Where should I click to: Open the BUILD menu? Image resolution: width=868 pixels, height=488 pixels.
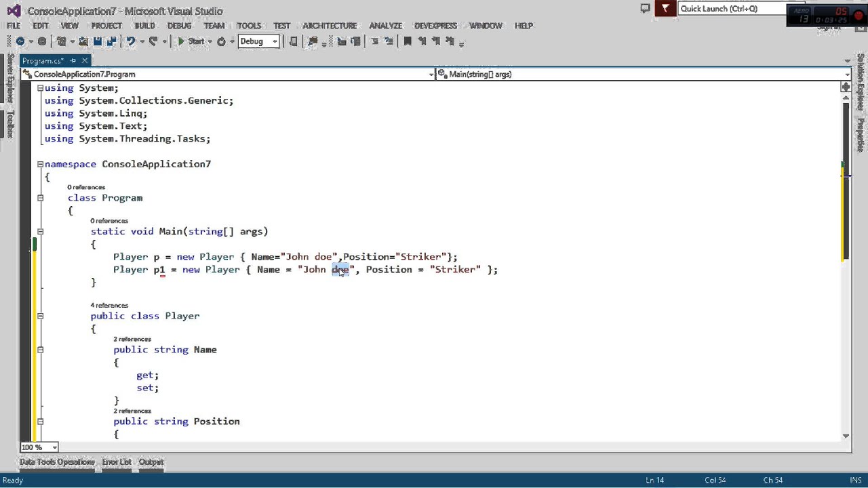pyautogui.click(x=144, y=26)
